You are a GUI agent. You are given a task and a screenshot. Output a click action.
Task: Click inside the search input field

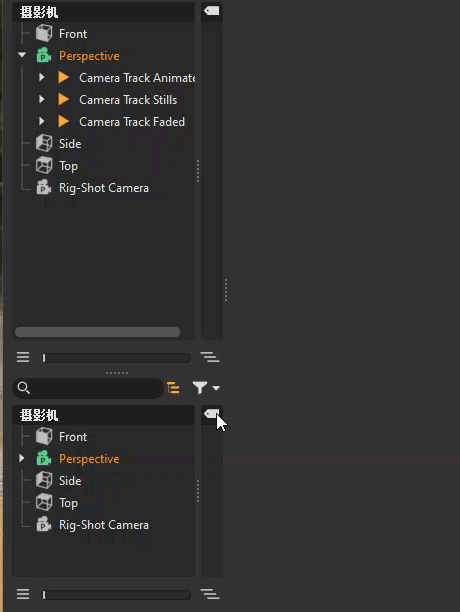88,388
